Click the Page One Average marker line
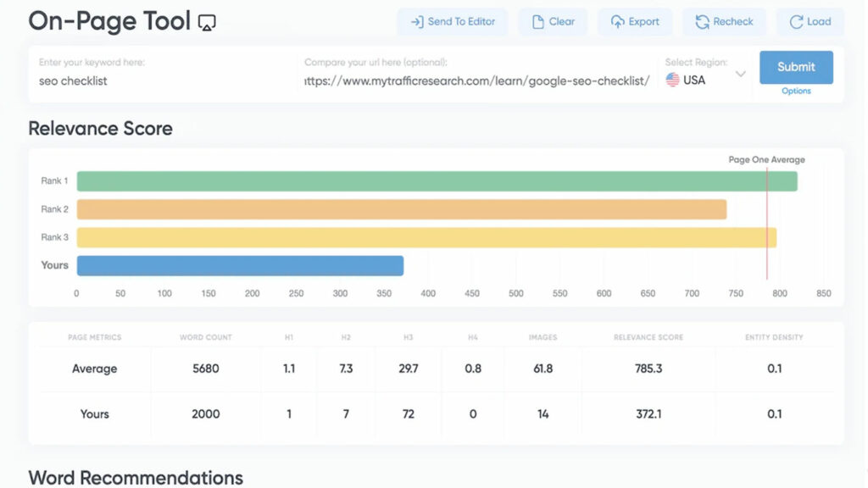The height and width of the screenshot is (488, 868). coord(767,220)
